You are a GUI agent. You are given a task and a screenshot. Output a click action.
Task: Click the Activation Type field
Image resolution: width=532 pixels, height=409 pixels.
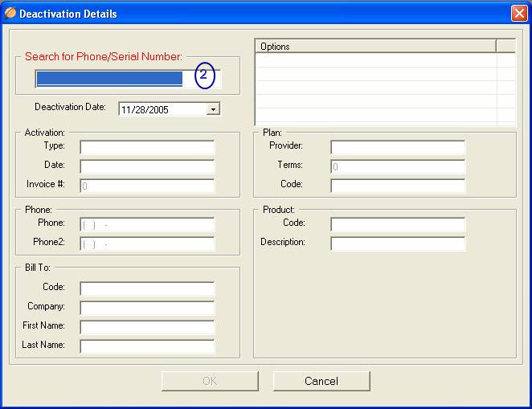pyautogui.click(x=147, y=147)
